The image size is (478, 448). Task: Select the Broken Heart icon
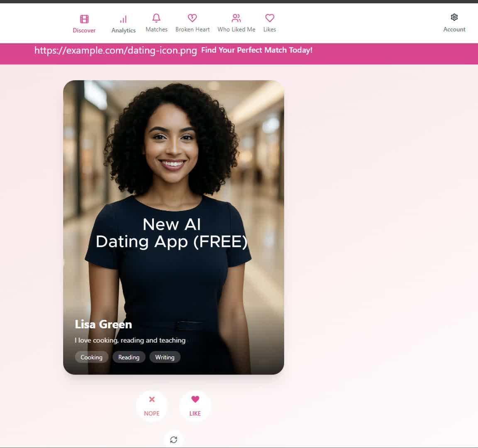click(192, 18)
